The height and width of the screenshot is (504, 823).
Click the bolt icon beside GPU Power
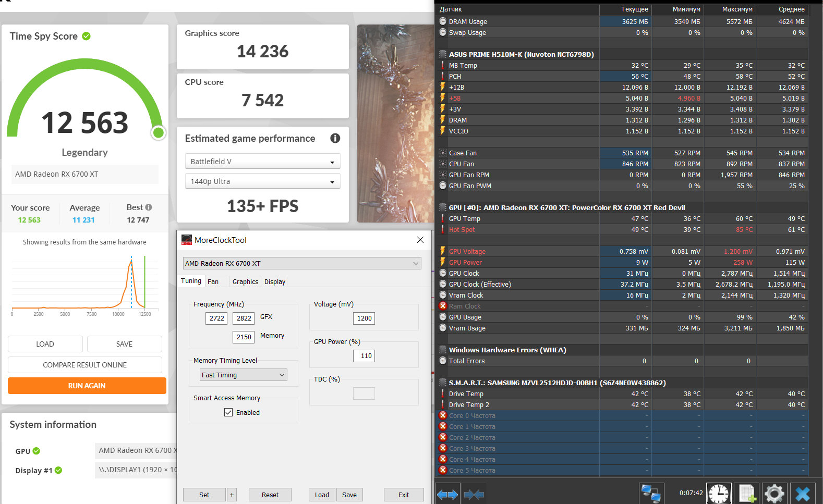(x=443, y=262)
